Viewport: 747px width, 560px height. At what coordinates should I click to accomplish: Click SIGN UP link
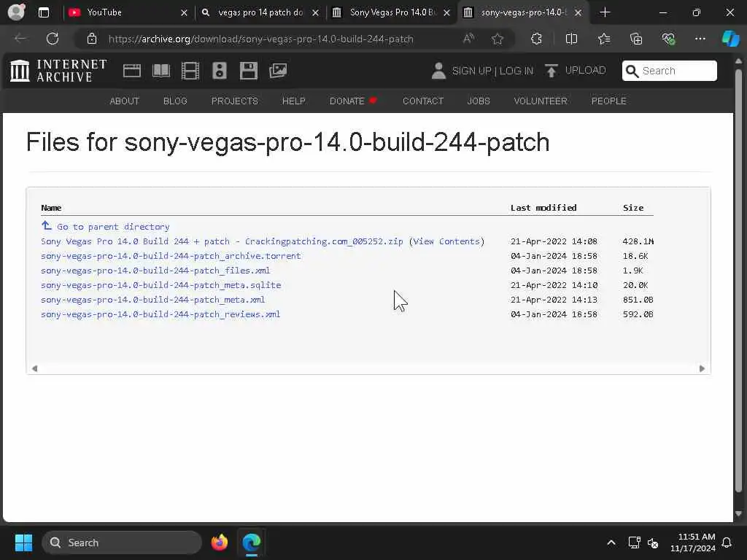pyautogui.click(x=471, y=71)
